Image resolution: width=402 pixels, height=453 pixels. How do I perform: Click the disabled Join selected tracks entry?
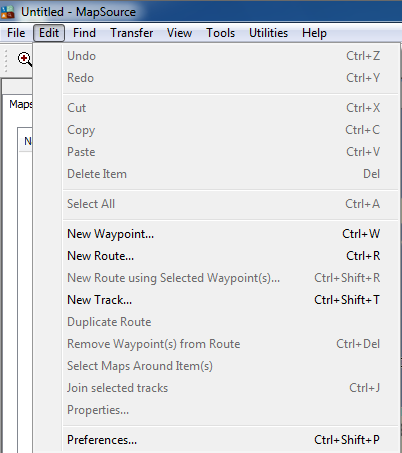point(223,388)
